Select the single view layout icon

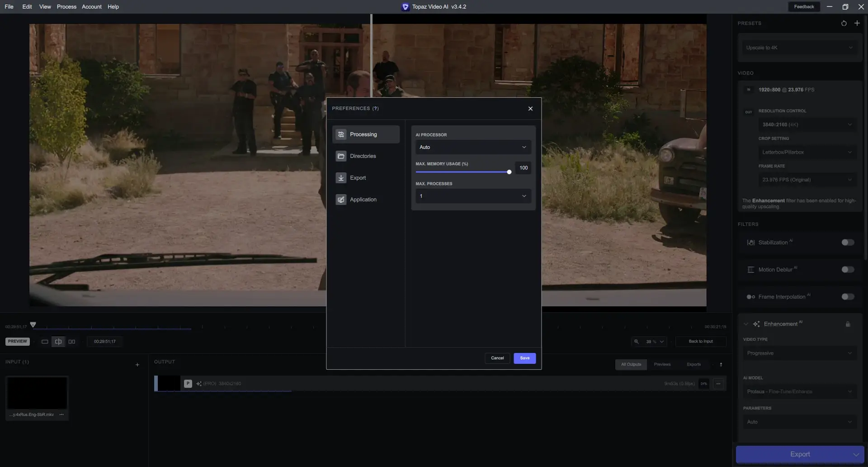tap(45, 342)
